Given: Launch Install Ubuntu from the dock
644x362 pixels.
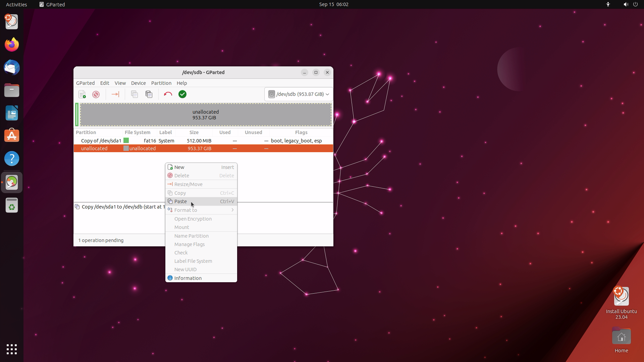Looking at the screenshot, I should point(12,22).
